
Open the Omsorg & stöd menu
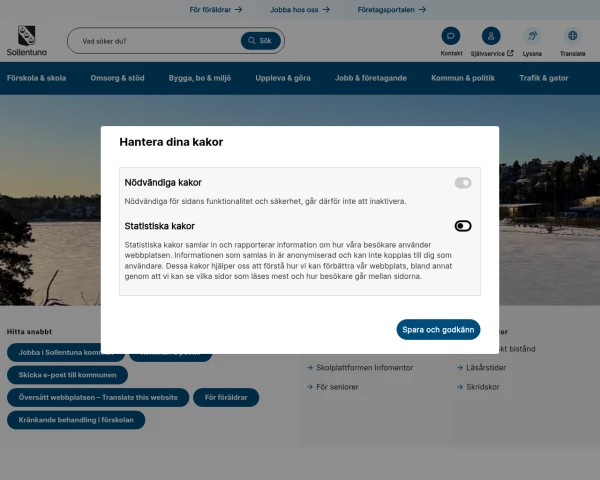click(117, 78)
